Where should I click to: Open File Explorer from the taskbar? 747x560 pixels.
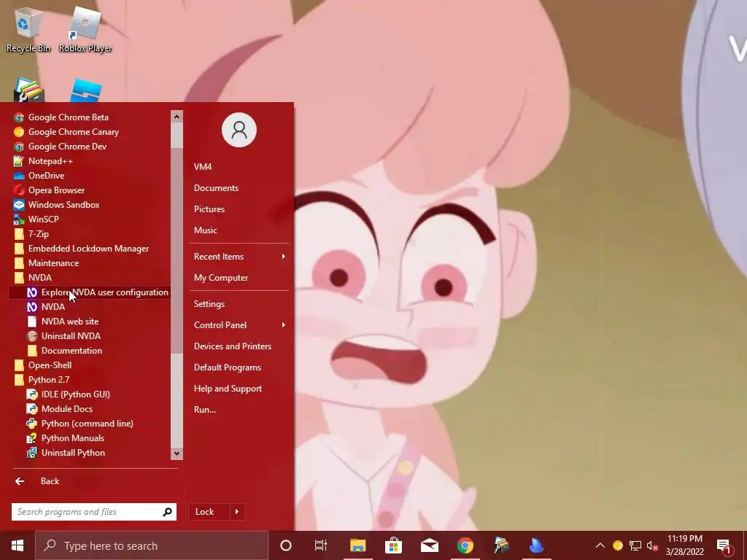[357, 545]
